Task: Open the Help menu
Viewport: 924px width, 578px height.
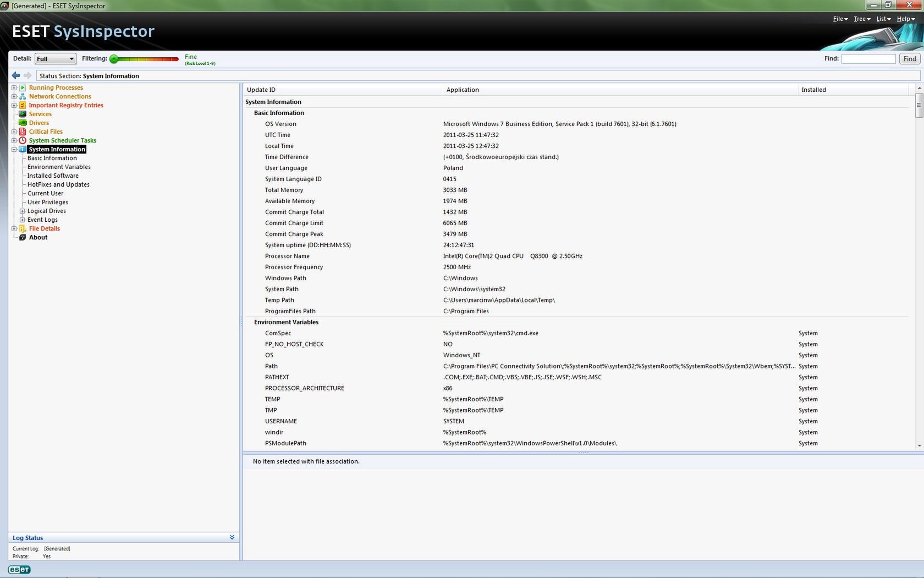Action: coord(905,19)
